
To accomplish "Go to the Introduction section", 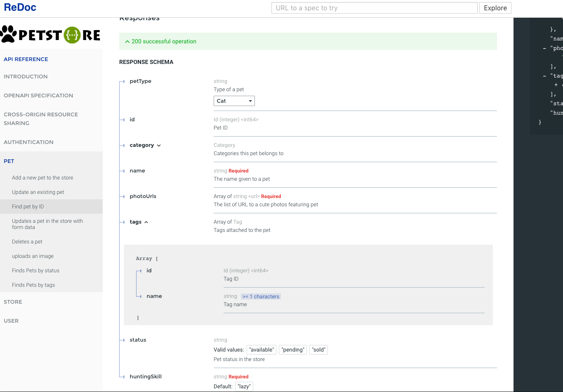I will pyautogui.click(x=26, y=76).
